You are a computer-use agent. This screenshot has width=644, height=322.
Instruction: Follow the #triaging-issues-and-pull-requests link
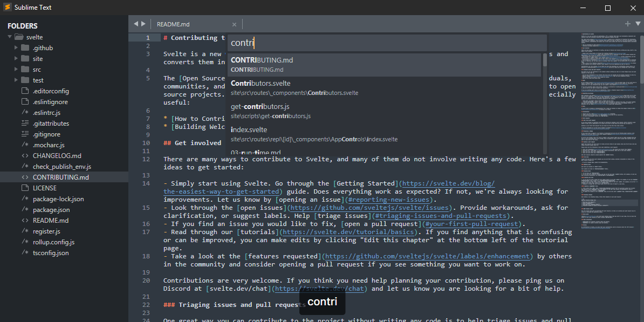click(442, 216)
